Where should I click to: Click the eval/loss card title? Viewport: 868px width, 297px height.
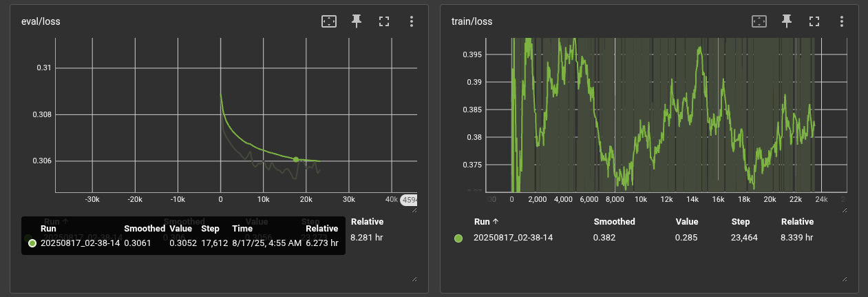point(41,21)
